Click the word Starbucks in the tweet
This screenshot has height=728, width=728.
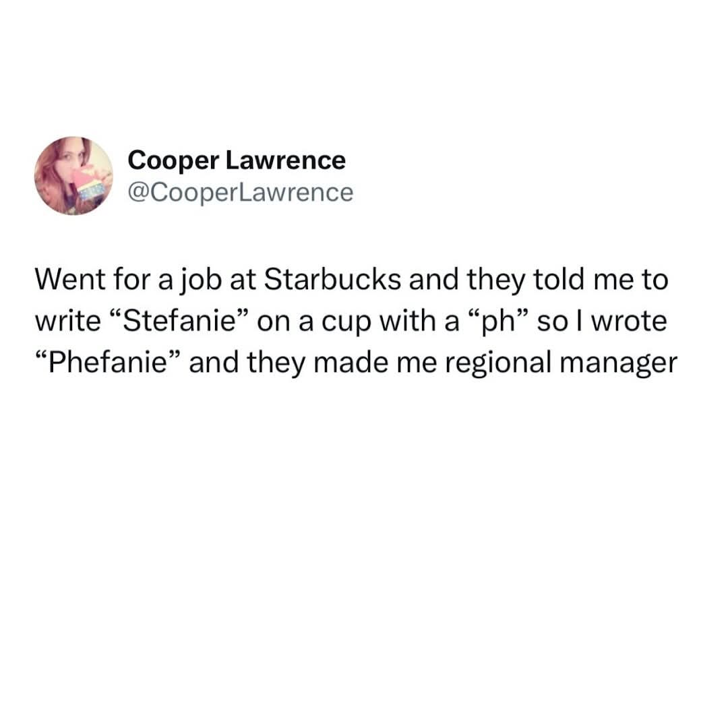[x=333, y=280]
